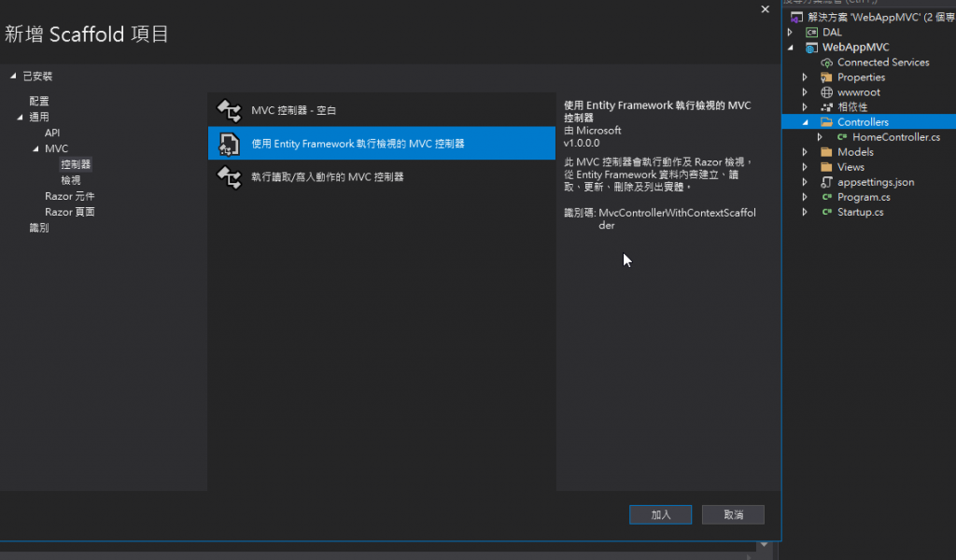Viewport: 956px width, 560px height.
Task: Click the HomeController.cs C# file icon
Action: [842, 137]
